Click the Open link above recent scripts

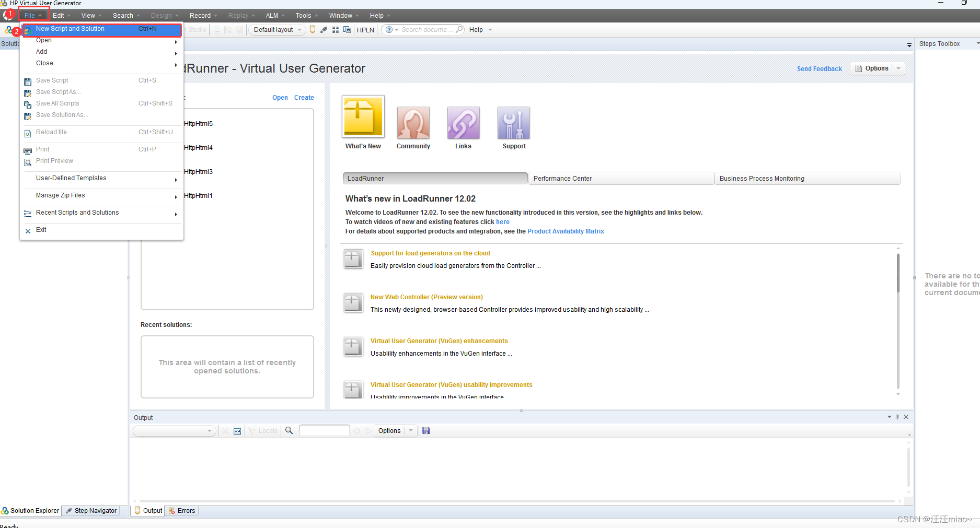point(280,98)
